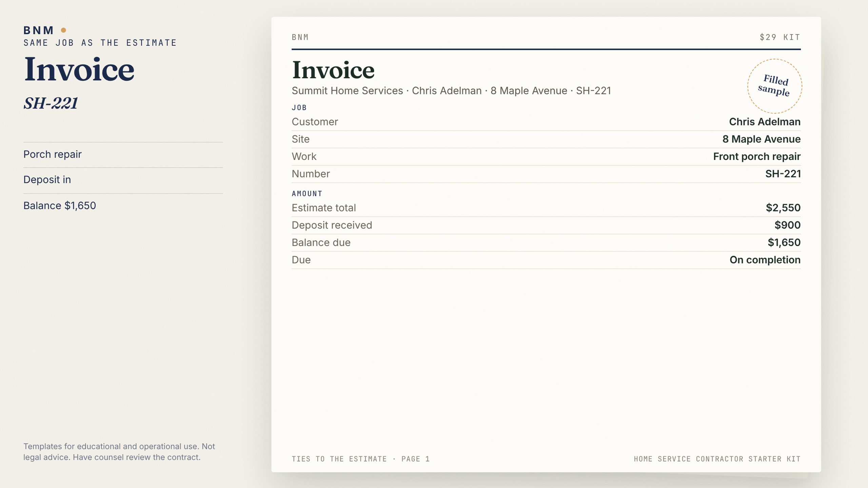Click the 'BNM' header on the document

pyautogui.click(x=300, y=37)
